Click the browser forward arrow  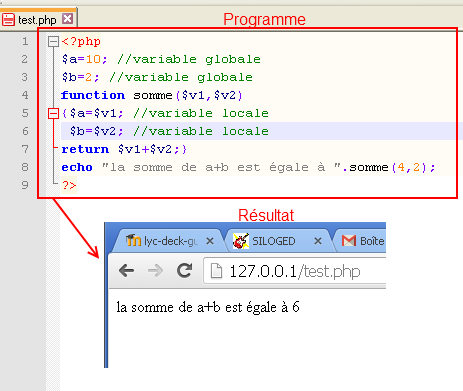coord(155,270)
